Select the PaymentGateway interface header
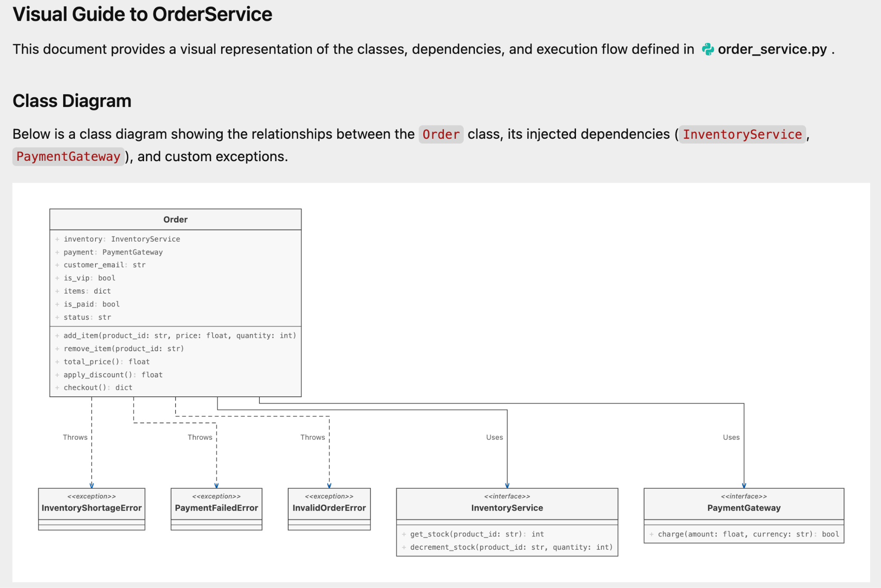This screenshot has height=588, width=881. [744, 504]
